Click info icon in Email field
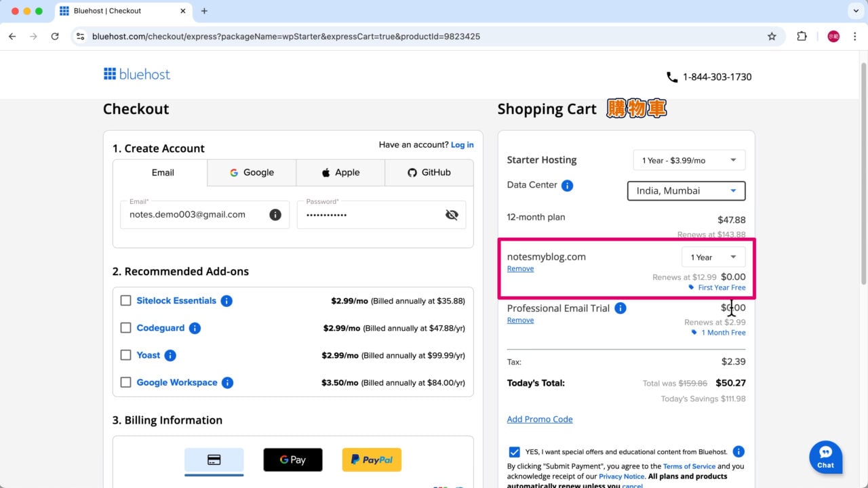868x488 pixels. point(275,215)
